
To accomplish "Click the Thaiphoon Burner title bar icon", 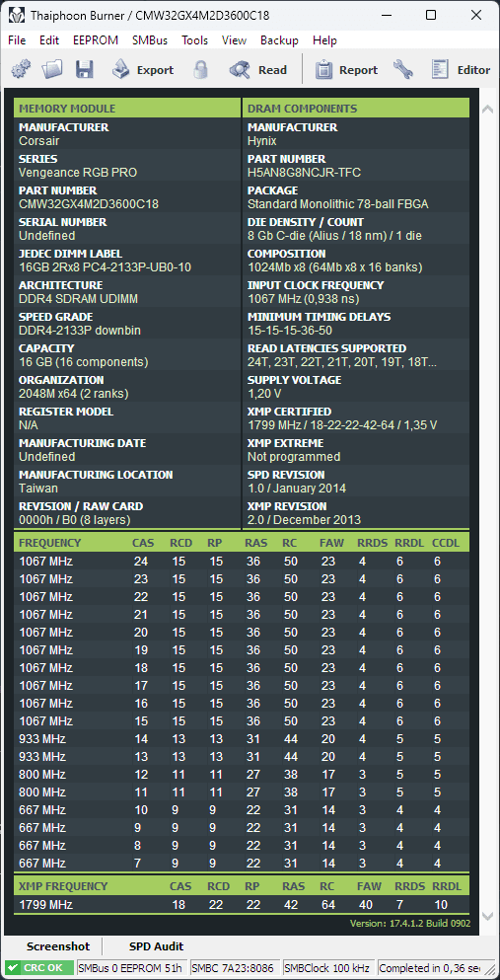I will click(17, 16).
